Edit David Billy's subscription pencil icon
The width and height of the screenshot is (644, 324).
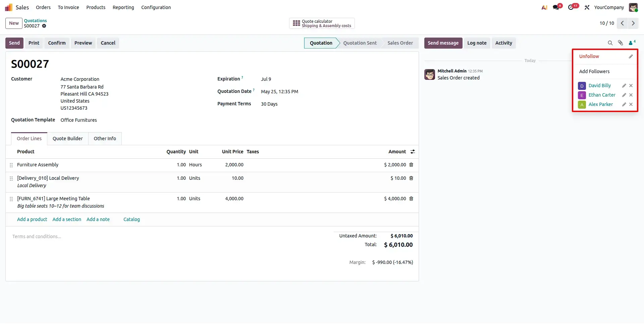[x=624, y=86]
